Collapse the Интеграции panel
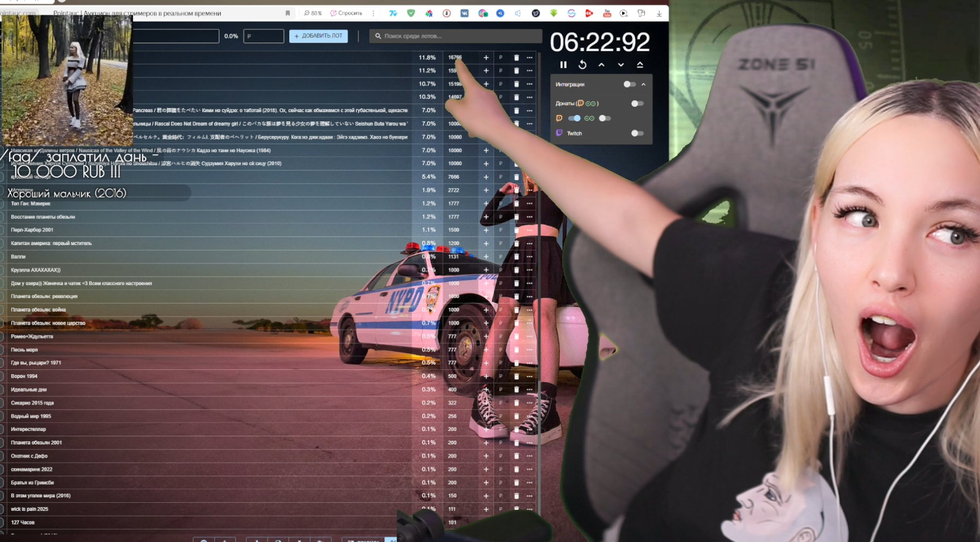Viewport: 980px width, 542px height. click(x=643, y=84)
